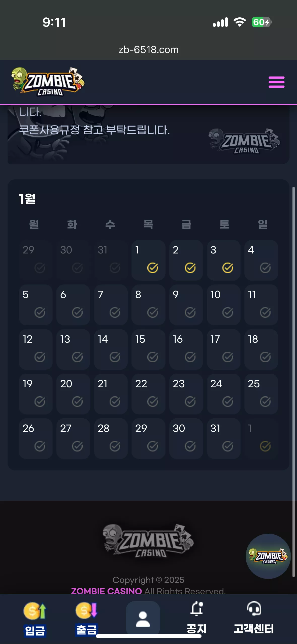This screenshot has width=297, height=644.
Task: Tap the floating round Zombie Casino badge
Action: (x=268, y=556)
